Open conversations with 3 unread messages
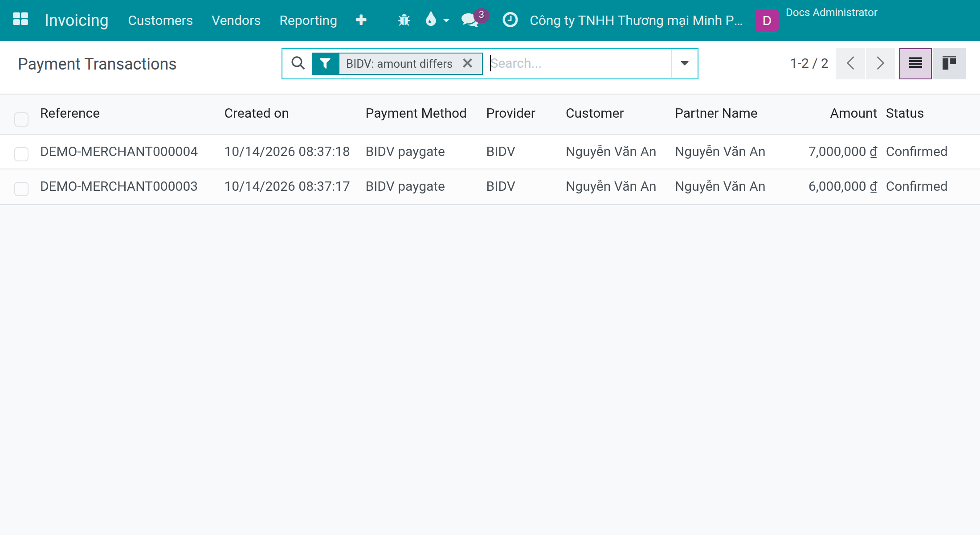The image size is (980, 535). click(474, 20)
